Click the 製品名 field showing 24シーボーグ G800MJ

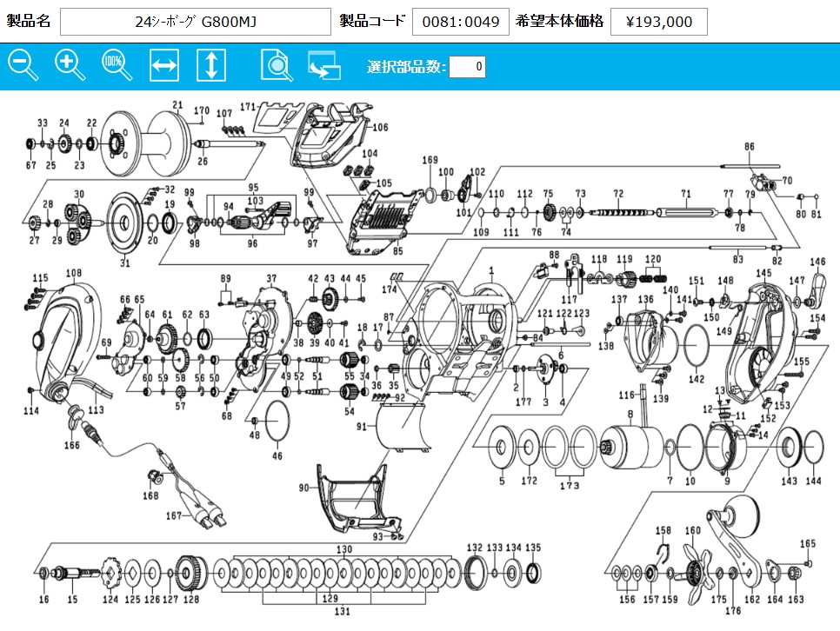(195, 22)
